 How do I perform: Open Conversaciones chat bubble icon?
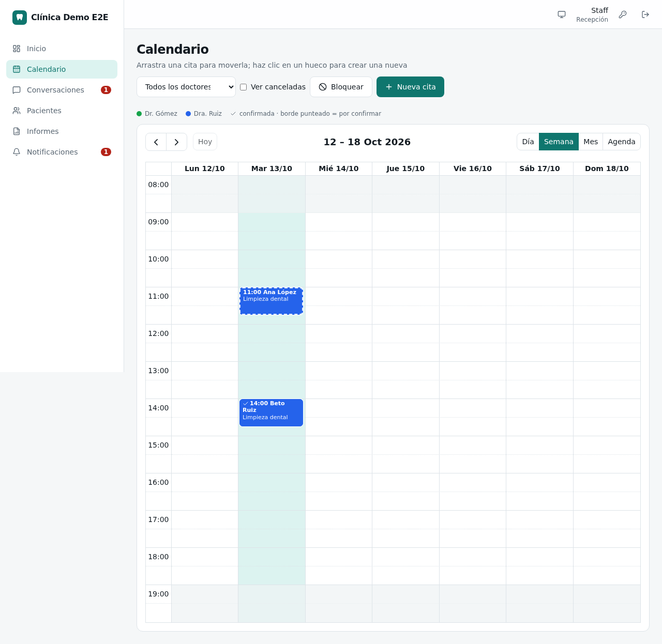pyautogui.click(x=17, y=90)
